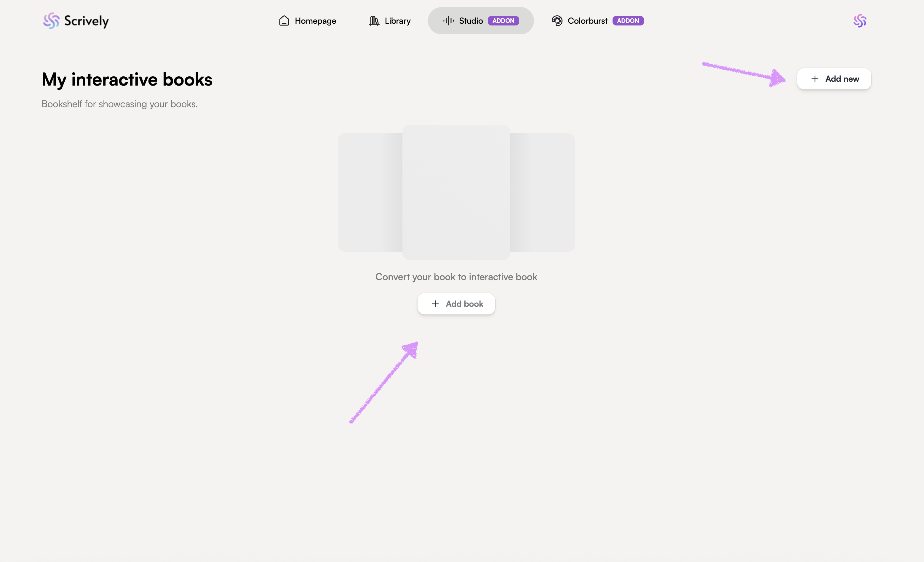
Task: Click the Studio ADDON badge
Action: (x=503, y=21)
